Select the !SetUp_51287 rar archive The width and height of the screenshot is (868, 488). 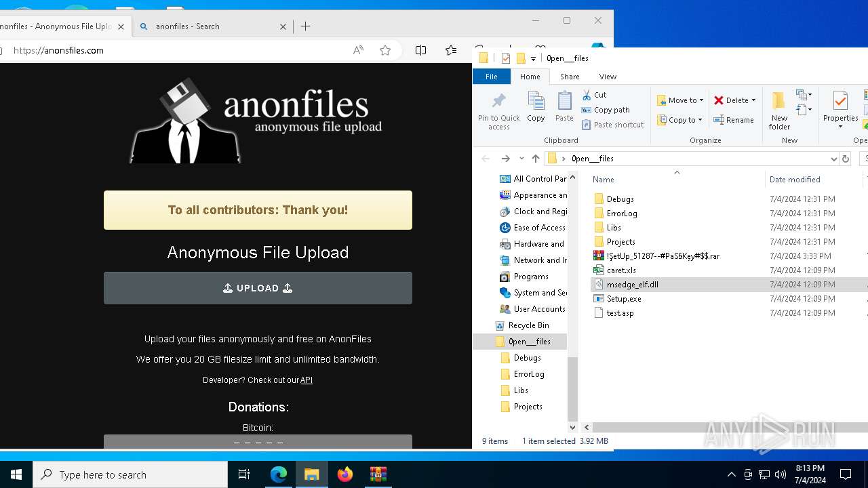663,256
